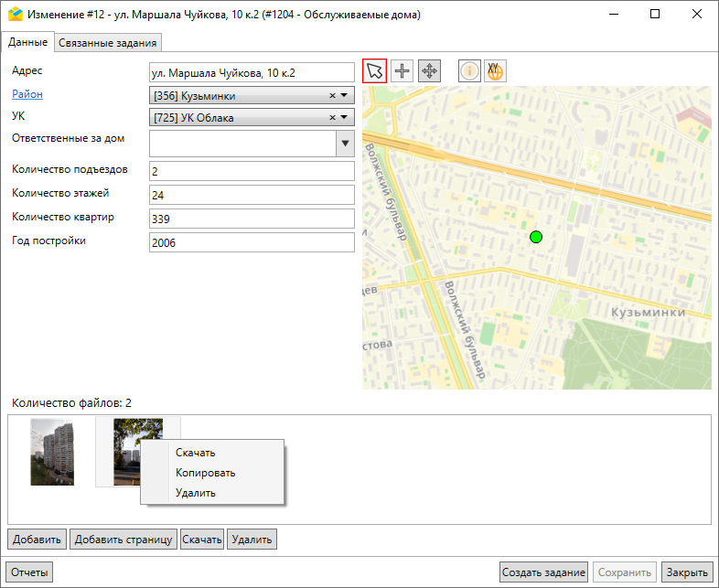This screenshot has width=719, height=588.
Task: Select Удалить in the context menu
Action: click(x=195, y=493)
